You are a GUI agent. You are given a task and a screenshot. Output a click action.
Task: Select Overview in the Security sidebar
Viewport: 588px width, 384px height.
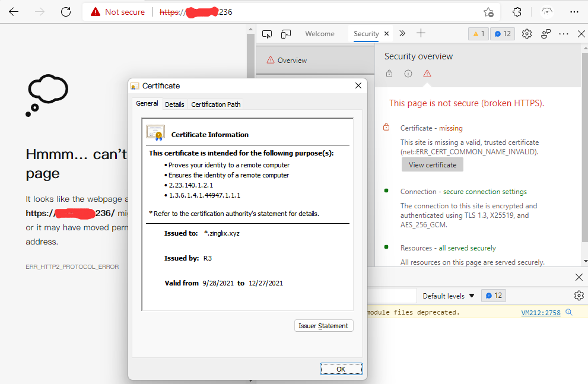292,60
